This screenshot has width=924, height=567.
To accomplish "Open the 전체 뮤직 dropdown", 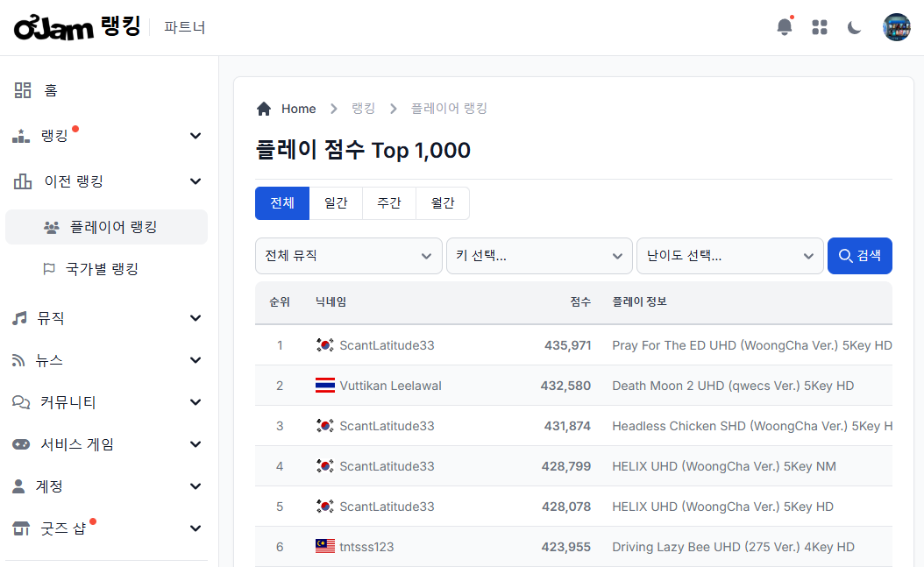I will 348,256.
